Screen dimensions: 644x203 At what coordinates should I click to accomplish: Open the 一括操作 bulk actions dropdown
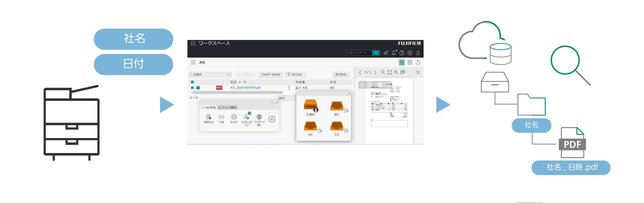pyautogui.click(x=210, y=75)
